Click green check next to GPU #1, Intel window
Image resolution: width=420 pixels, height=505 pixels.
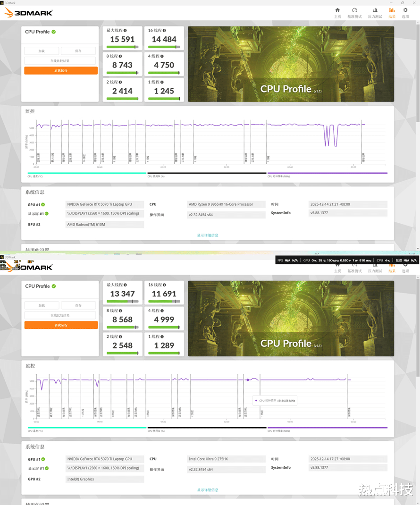(x=43, y=459)
